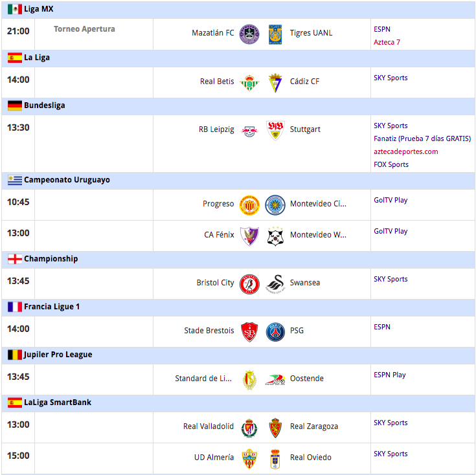The image size is (476, 475).
Task: Click the Tigres UANL team logo
Action: click(x=275, y=34)
